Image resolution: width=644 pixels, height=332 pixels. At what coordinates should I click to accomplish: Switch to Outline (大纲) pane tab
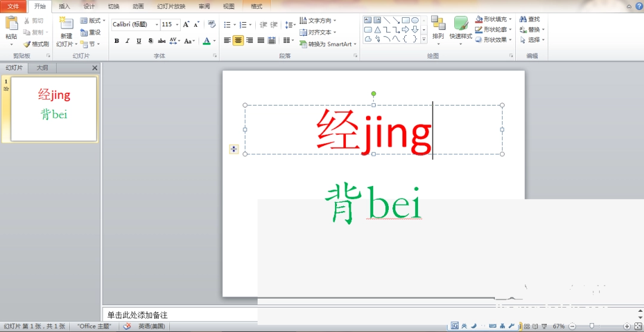click(42, 68)
